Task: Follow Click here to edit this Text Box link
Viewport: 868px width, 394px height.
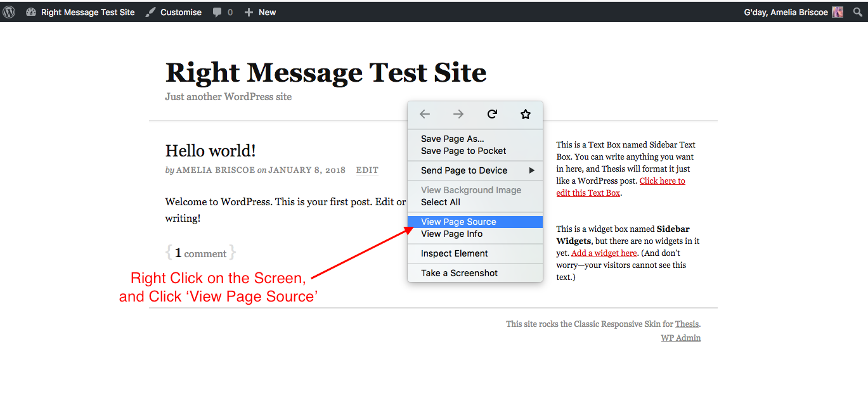Action: [x=621, y=187]
